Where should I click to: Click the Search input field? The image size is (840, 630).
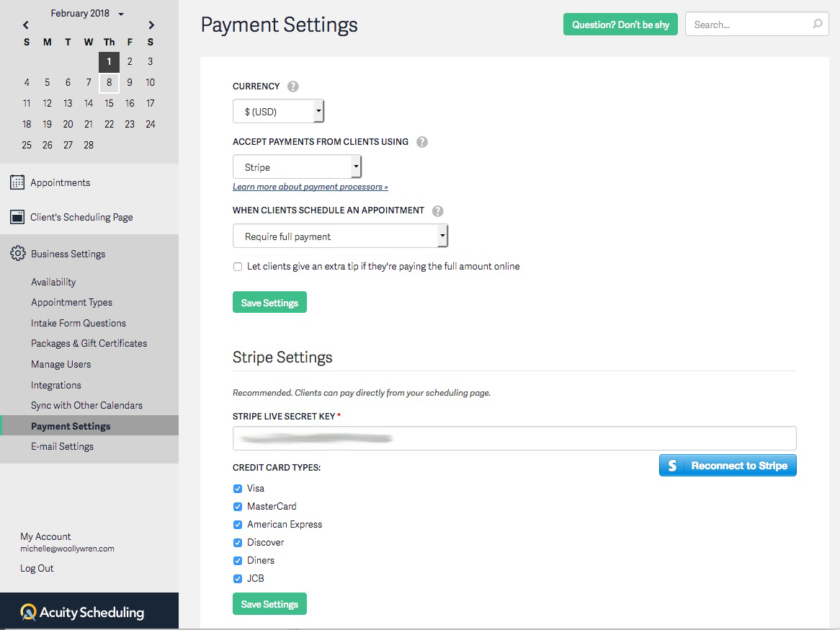756,25
